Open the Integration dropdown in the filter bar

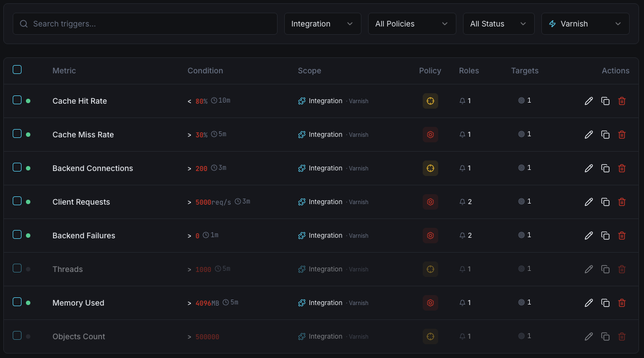click(322, 24)
